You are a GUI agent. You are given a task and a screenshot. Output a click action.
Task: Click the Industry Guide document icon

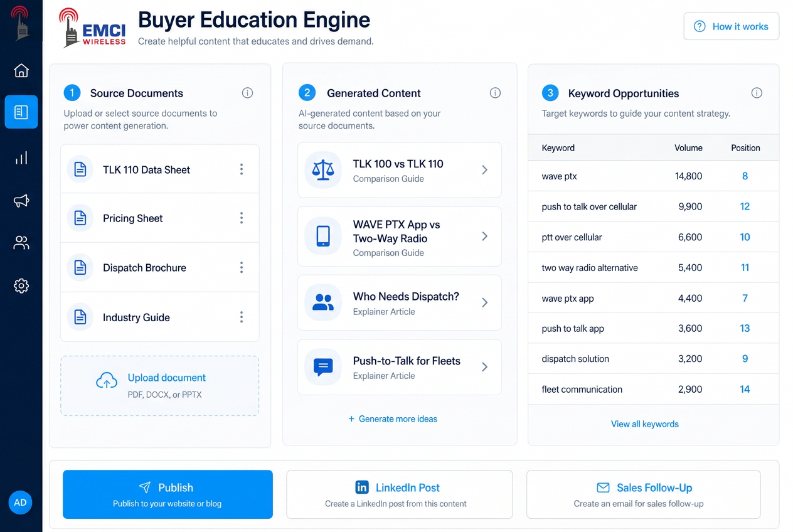point(80,317)
